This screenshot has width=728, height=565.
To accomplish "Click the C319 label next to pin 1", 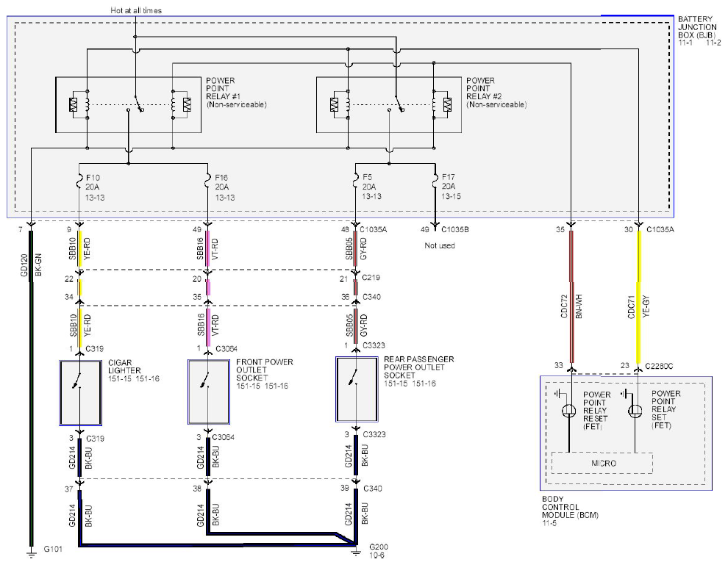I will (x=95, y=348).
